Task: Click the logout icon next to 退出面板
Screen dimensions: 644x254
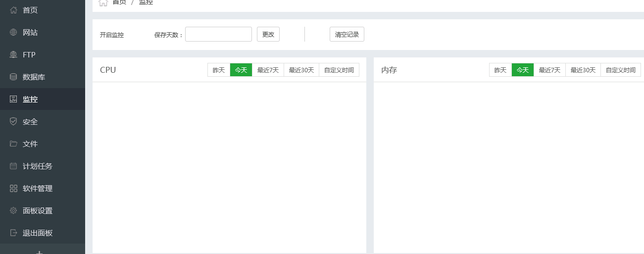Action: point(13,233)
